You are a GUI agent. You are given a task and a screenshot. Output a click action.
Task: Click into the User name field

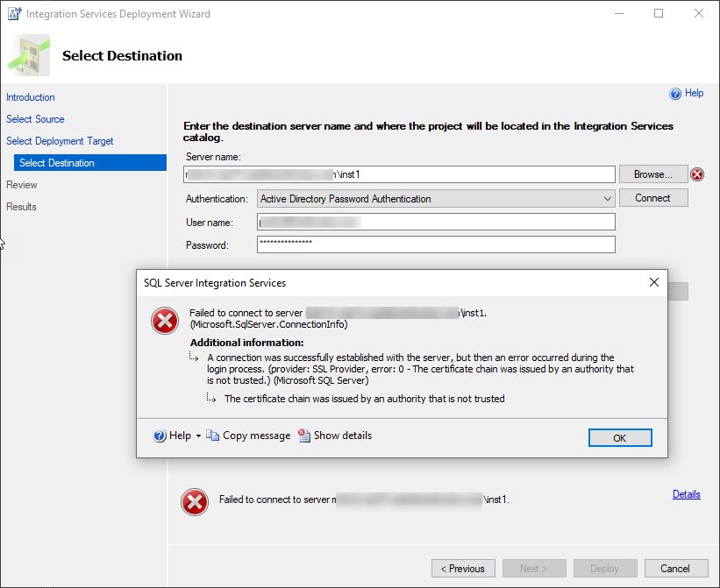point(436,222)
